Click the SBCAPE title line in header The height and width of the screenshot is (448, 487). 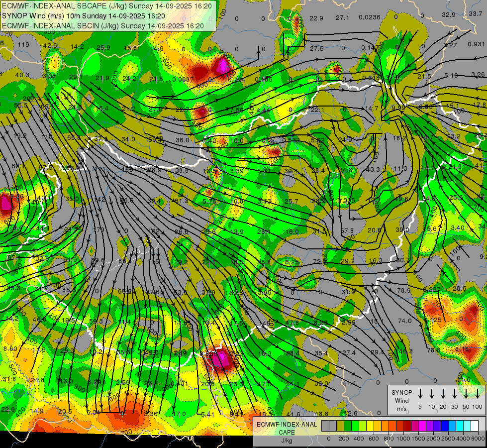(107, 6)
